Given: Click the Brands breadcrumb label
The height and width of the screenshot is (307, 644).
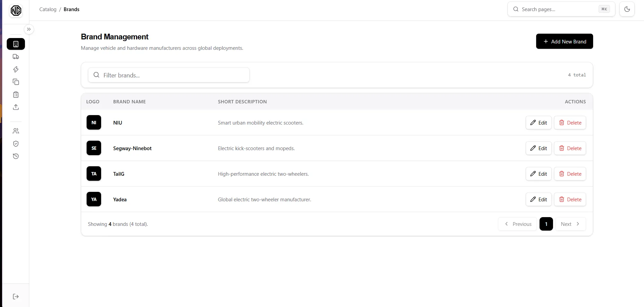Looking at the screenshot, I should [x=71, y=9].
